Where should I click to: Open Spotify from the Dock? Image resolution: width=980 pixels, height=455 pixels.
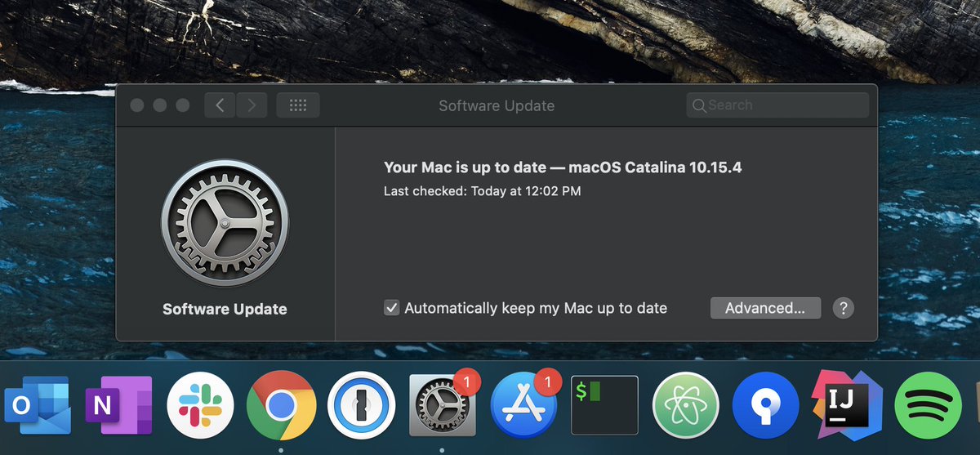click(x=929, y=406)
